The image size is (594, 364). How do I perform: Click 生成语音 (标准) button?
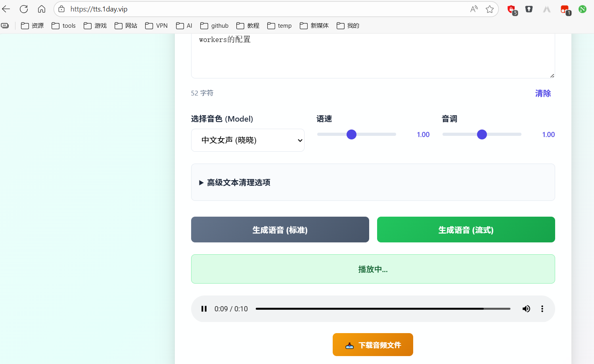pos(280,230)
